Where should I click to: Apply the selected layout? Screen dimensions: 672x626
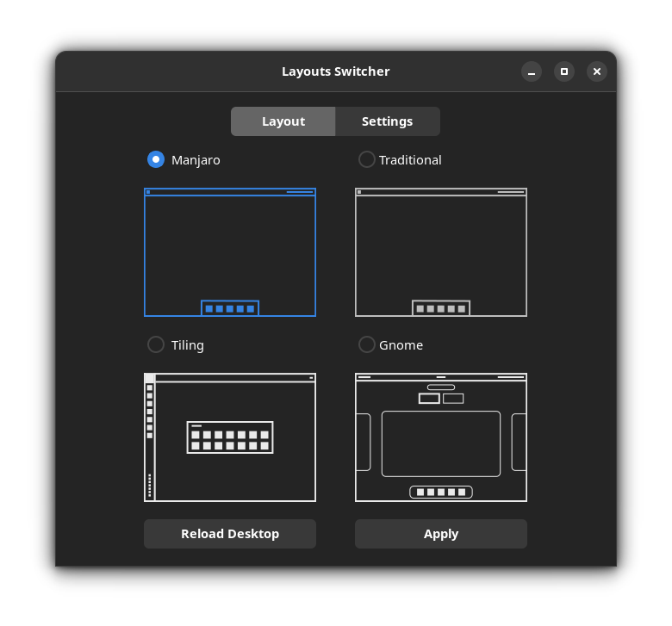pyautogui.click(x=441, y=534)
